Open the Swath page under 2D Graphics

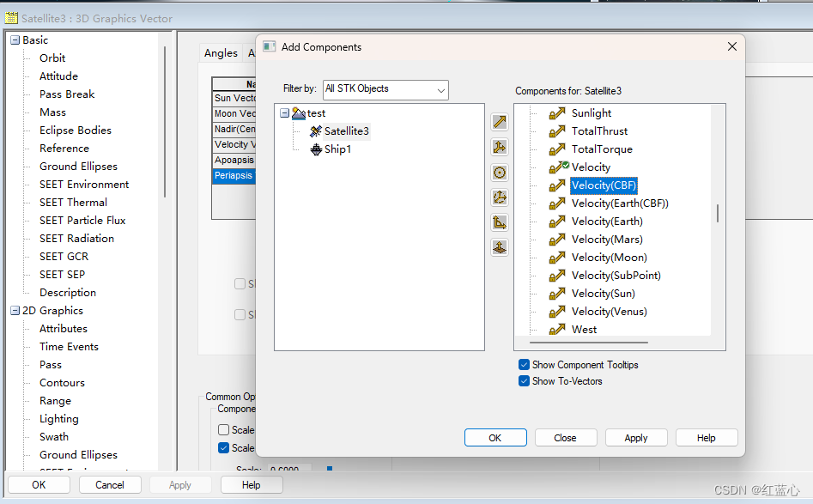[54, 437]
